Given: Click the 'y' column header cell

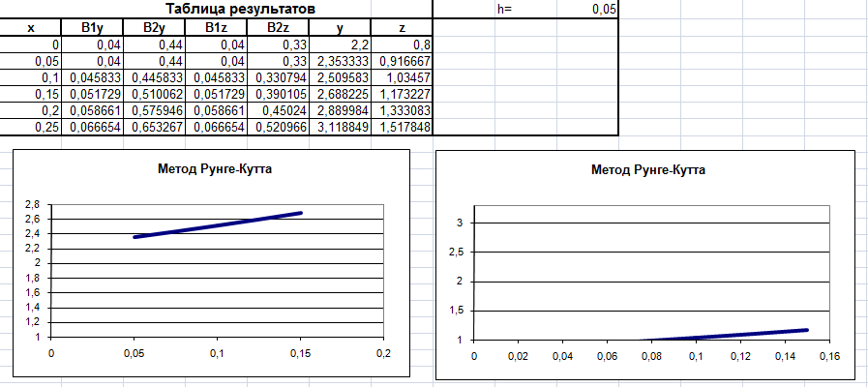Looking at the screenshot, I should (340, 28).
